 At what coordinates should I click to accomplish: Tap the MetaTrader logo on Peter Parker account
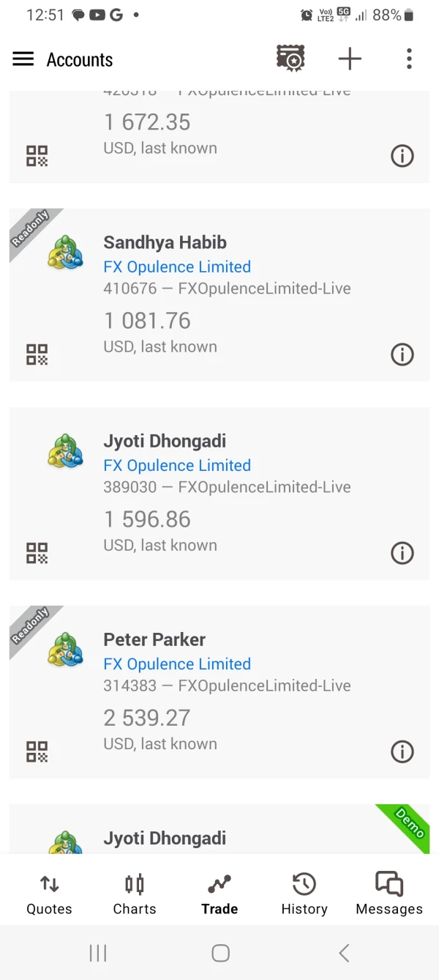point(65,649)
